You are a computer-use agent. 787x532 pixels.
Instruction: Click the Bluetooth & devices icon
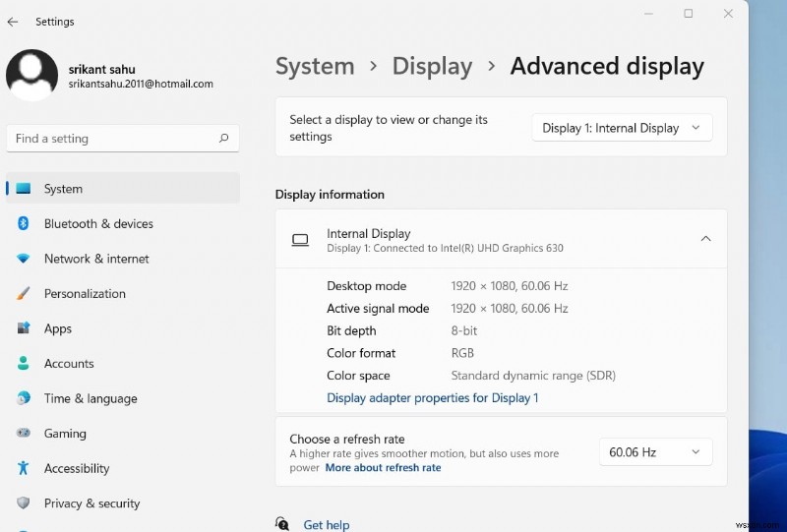pyautogui.click(x=24, y=224)
